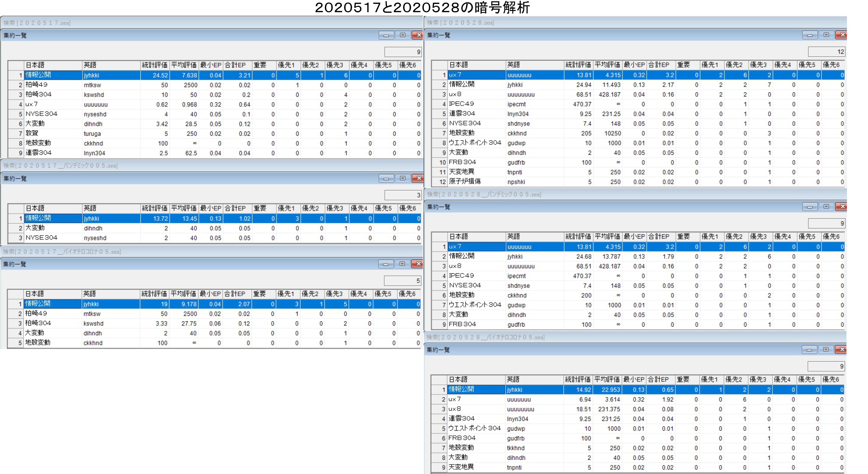This screenshot has width=868, height=474.
Task: Close 2020517 パンデミック summary window
Action: point(418,178)
